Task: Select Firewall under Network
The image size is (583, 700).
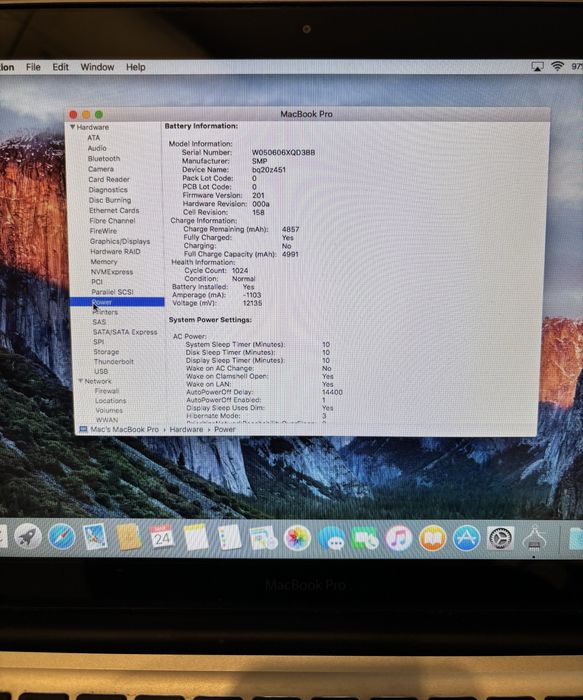Action: 107,391
